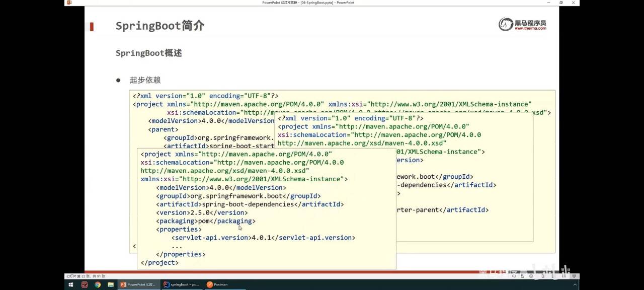Click the packaging pom line
Screen dimensions: 644x290
point(206,221)
